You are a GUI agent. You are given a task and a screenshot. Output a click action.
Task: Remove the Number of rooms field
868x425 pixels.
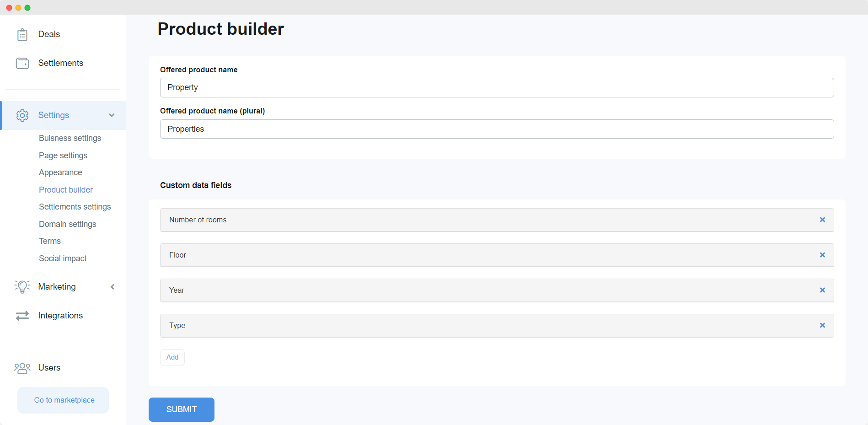[x=822, y=220]
